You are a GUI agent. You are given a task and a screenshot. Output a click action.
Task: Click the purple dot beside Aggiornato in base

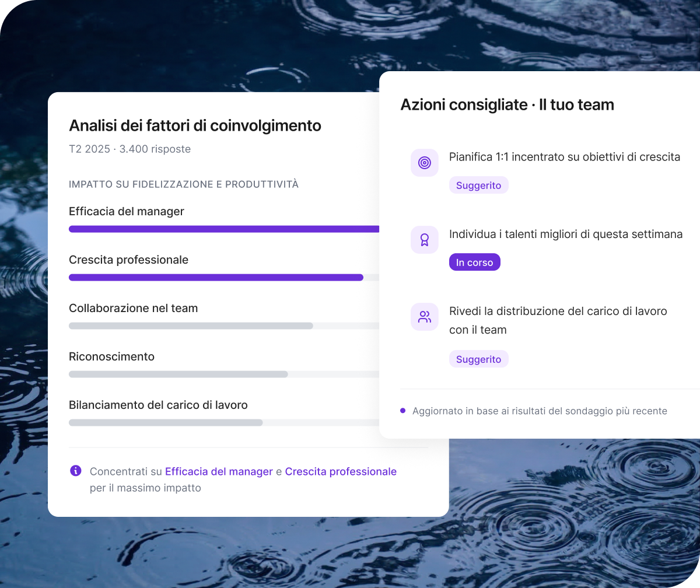coord(403,411)
